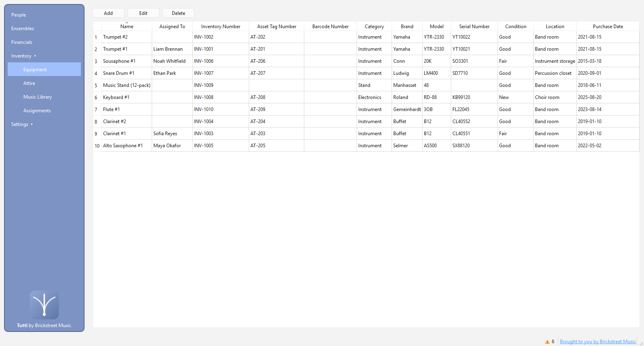The image size is (644, 346).
Task: Click the Delete button
Action: (x=178, y=13)
